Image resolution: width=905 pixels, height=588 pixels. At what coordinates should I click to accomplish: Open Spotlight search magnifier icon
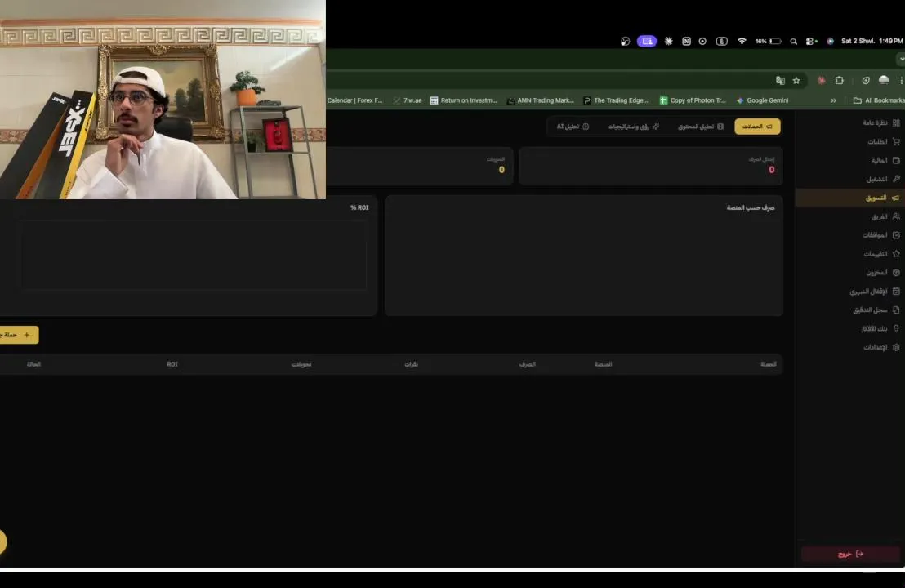(794, 42)
